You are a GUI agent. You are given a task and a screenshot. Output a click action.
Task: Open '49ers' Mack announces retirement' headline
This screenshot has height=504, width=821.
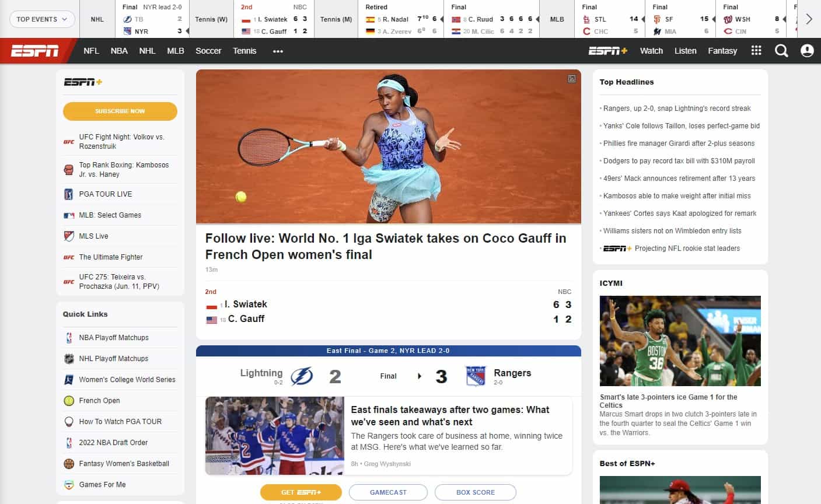click(x=679, y=178)
